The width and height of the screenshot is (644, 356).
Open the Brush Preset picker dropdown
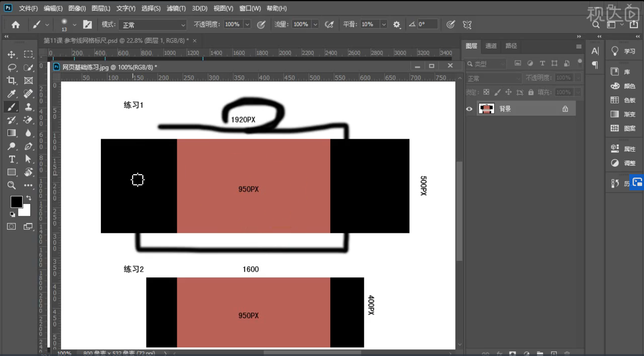pos(74,25)
